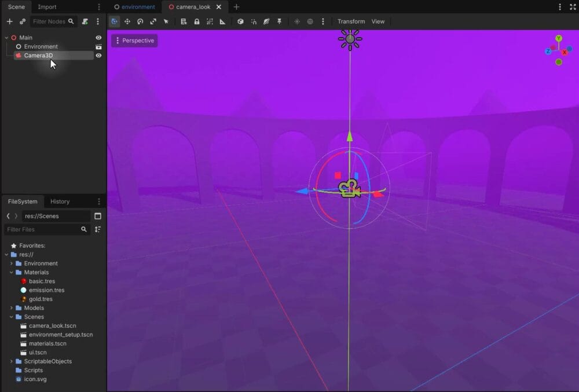579x392 pixels.
Task: Add a new node with plus icon
Action: point(10,21)
